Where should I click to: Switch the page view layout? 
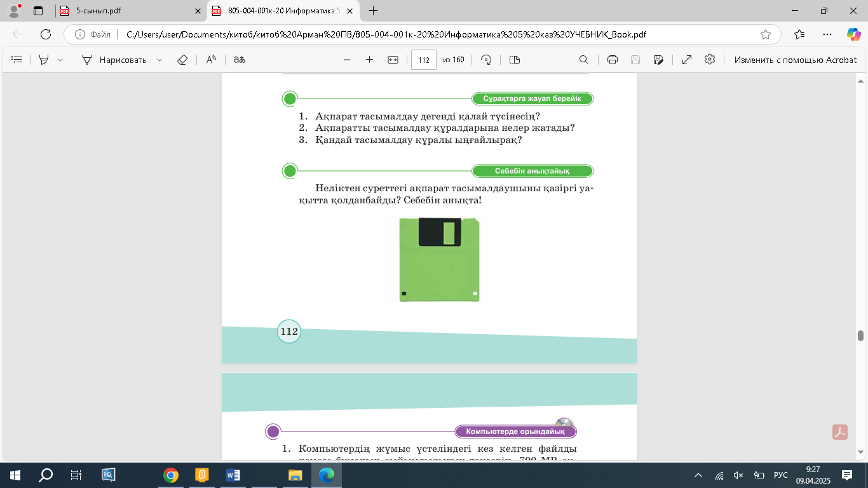click(515, 60)
